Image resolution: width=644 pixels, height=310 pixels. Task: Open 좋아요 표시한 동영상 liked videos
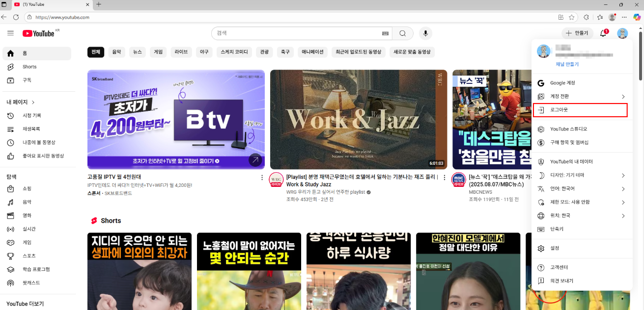(x=43, y=156)
